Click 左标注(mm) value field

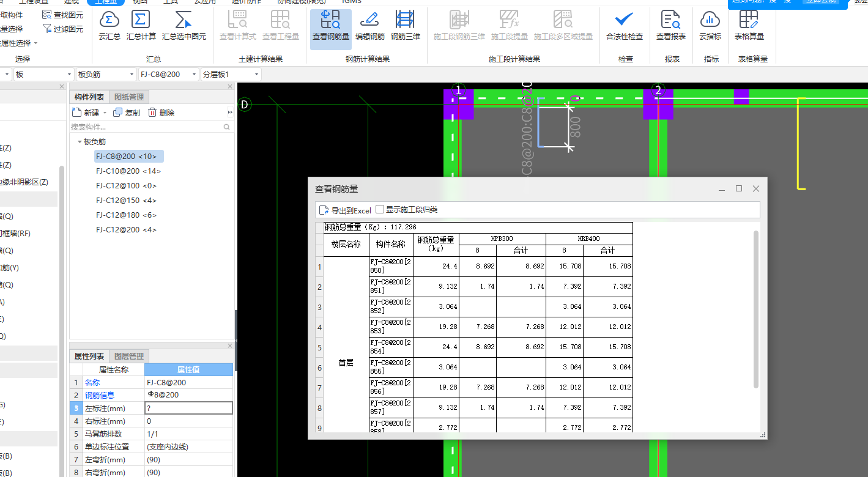pos(188,408)
